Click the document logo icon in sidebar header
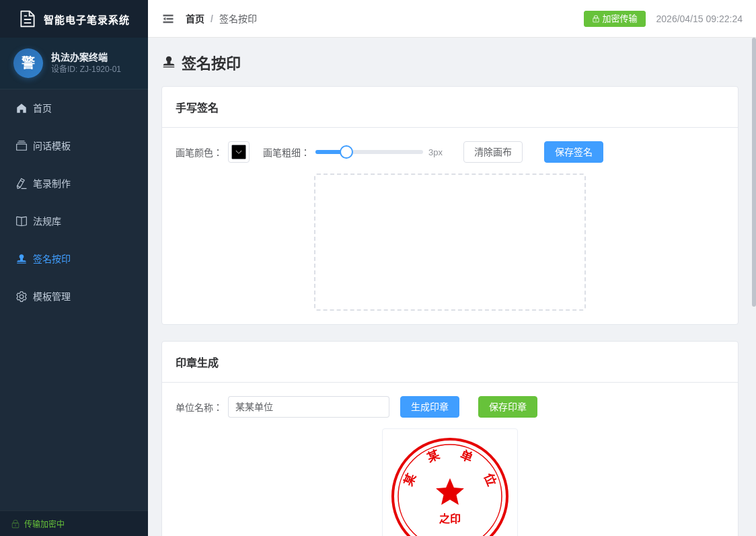Screen dimensions: 756x536 point(28,20)
